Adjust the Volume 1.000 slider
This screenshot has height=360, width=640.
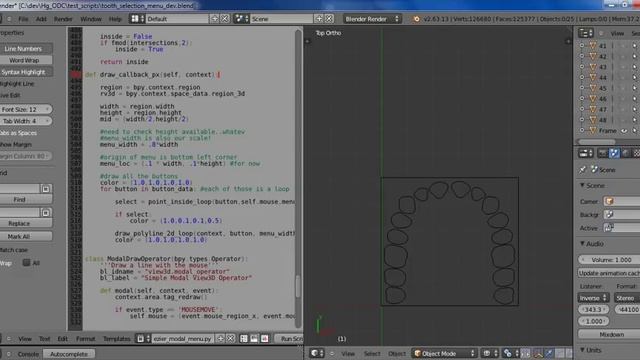click(609, 260)
